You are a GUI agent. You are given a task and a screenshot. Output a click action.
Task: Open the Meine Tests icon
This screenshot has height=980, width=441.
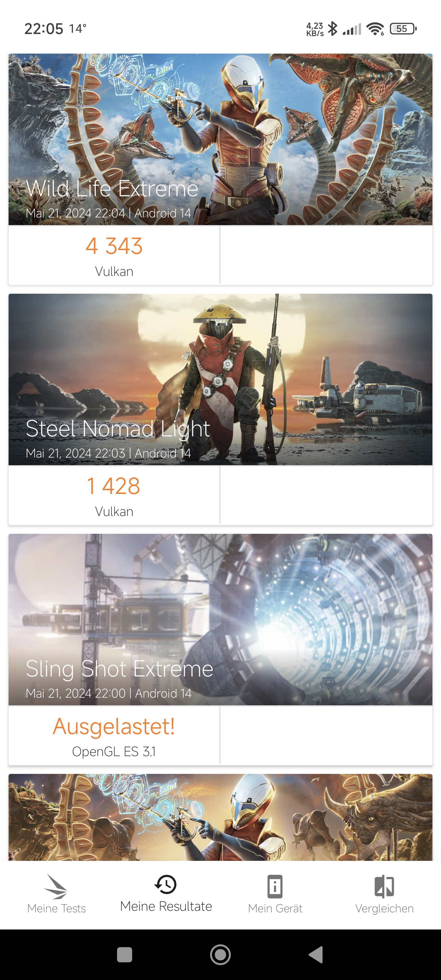(x=56, y=887)
